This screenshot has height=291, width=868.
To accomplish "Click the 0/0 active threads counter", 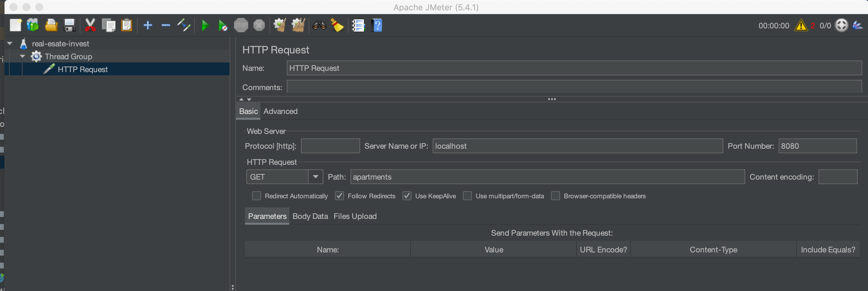I will (825, 26).
